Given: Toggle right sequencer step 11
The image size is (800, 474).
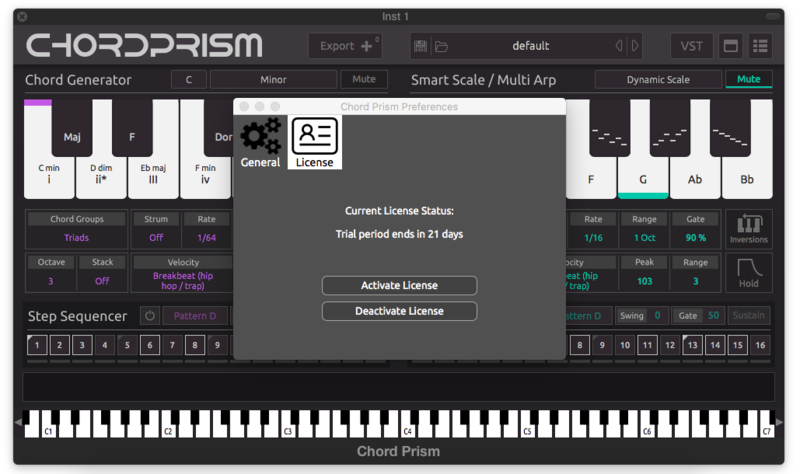Looking at the screenshot, I should point(647,345).
